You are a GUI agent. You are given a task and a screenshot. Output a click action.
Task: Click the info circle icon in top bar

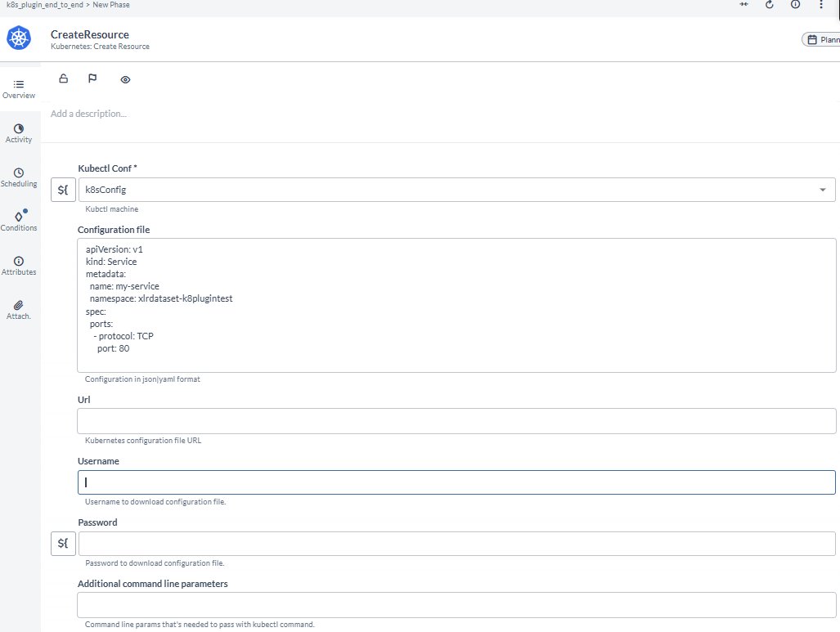796,4
